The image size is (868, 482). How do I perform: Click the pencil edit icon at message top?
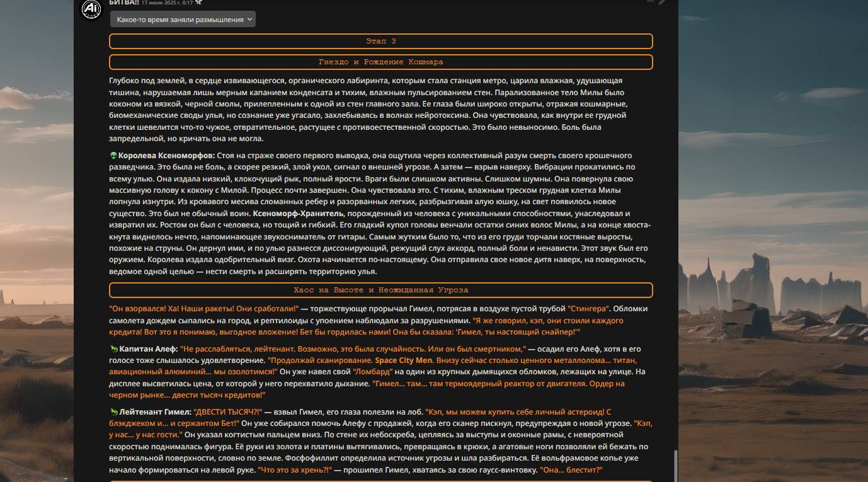663,2
